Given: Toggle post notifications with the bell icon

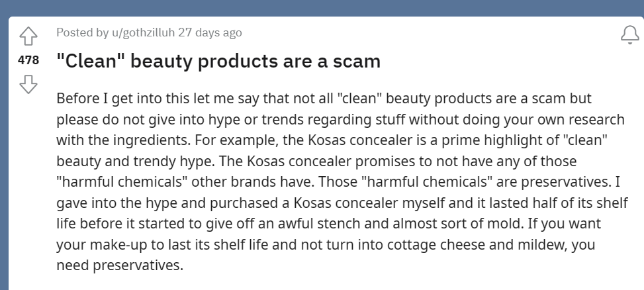Looking at the screenshot, I should tap(629, 35).
